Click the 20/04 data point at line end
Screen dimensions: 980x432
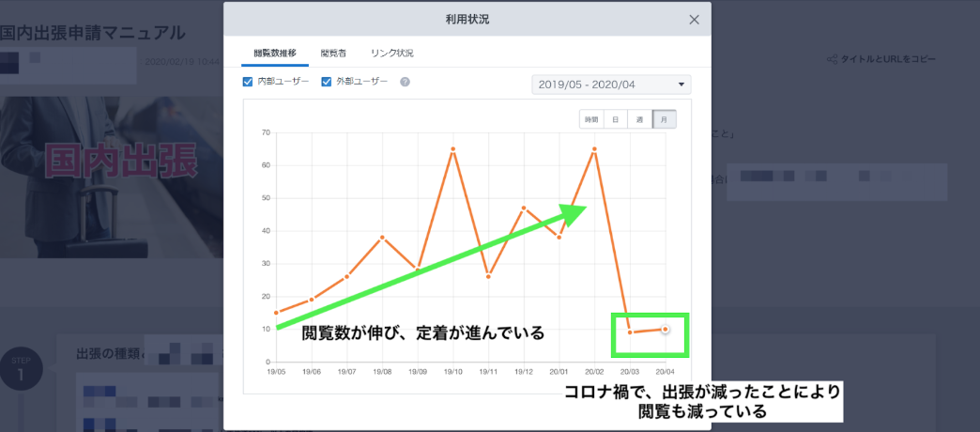coord(665,330)
